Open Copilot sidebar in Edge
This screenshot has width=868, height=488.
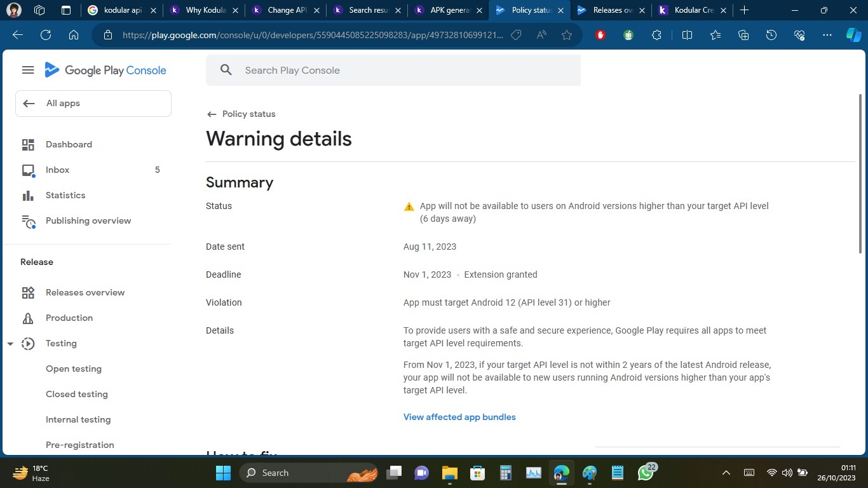tap(853, 35)
